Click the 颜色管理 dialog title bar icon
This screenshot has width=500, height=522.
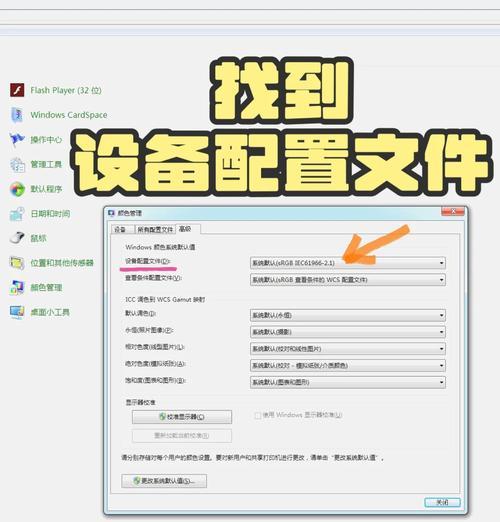coord(111,213)
